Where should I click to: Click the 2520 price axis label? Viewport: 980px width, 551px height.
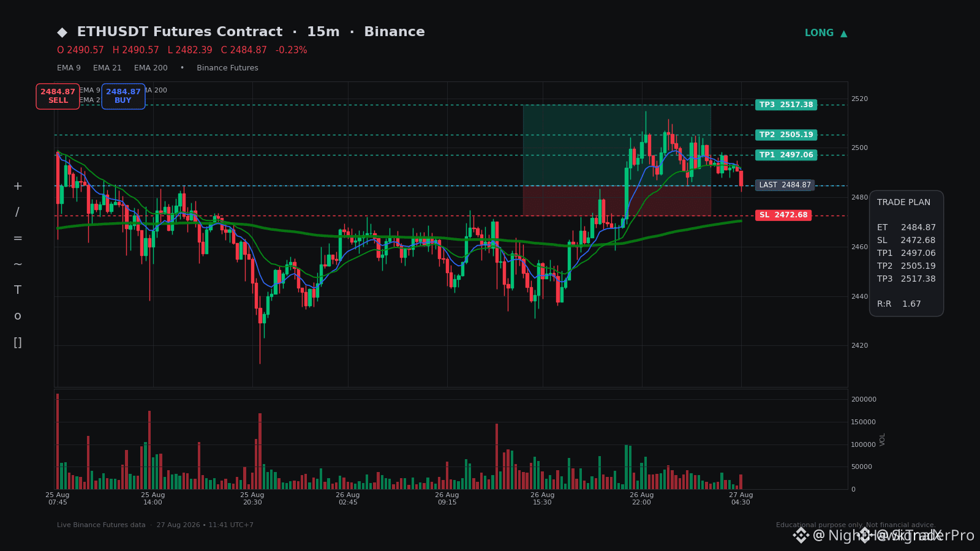(x=859, y=99)
